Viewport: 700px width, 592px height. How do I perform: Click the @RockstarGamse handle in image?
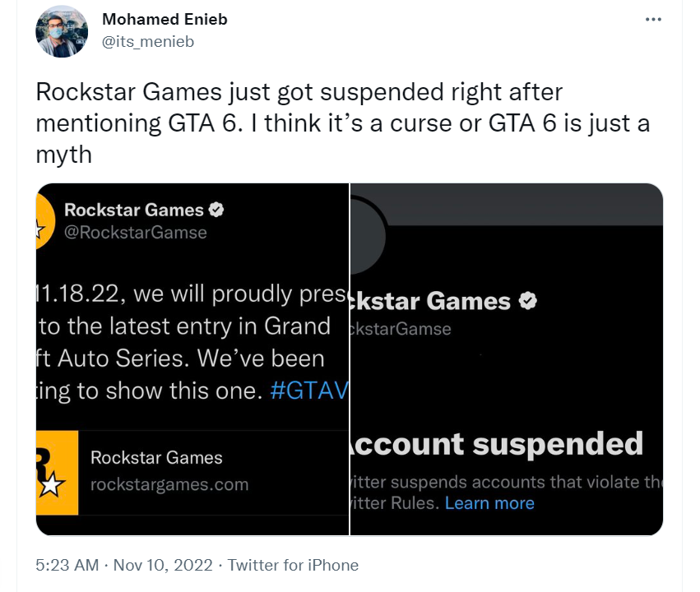[x=136, y=233]
